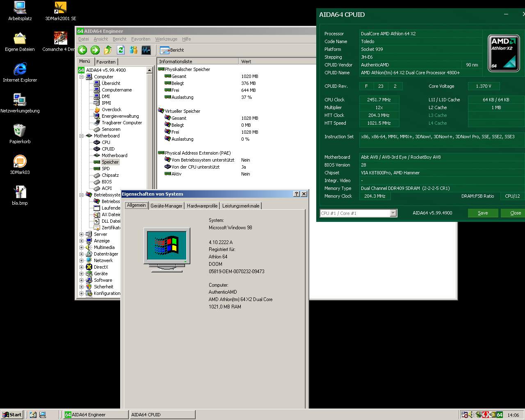
Task: Switch to AIDA64 CPUID taskbar button
Action: 162,415
